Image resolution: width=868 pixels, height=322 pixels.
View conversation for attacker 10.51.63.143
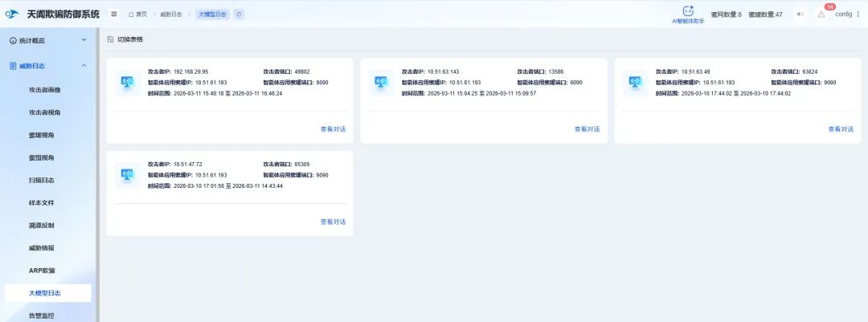587,128
